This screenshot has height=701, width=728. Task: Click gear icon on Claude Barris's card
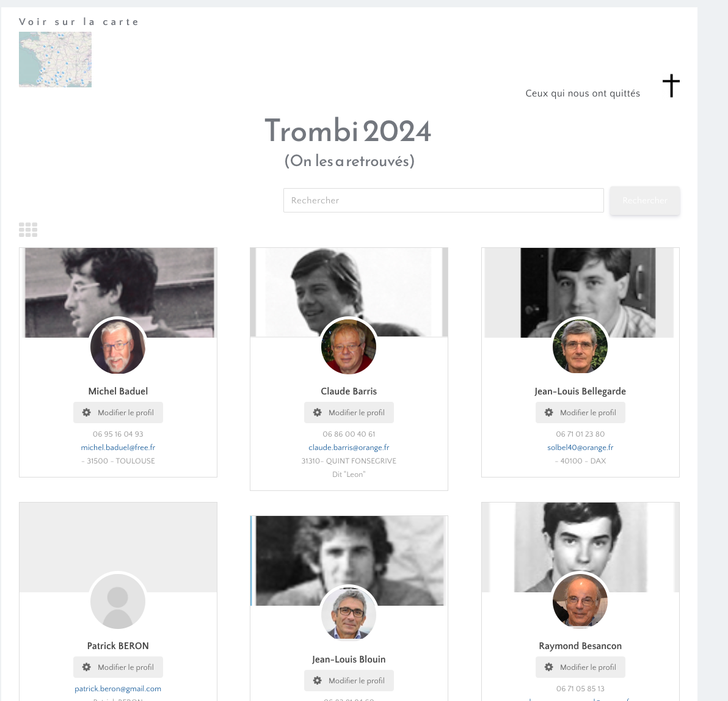click(x=317, y=412)
